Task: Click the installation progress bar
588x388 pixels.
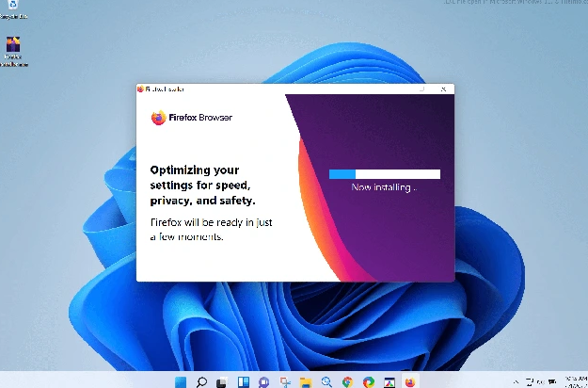Action: [385, 174]
